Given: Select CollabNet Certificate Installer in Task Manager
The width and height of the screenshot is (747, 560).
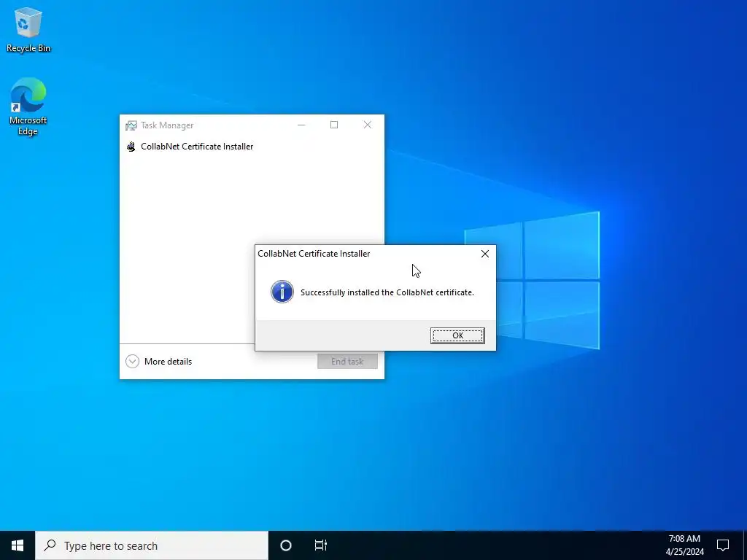Looking at the screenshot, I should [252, 147].
